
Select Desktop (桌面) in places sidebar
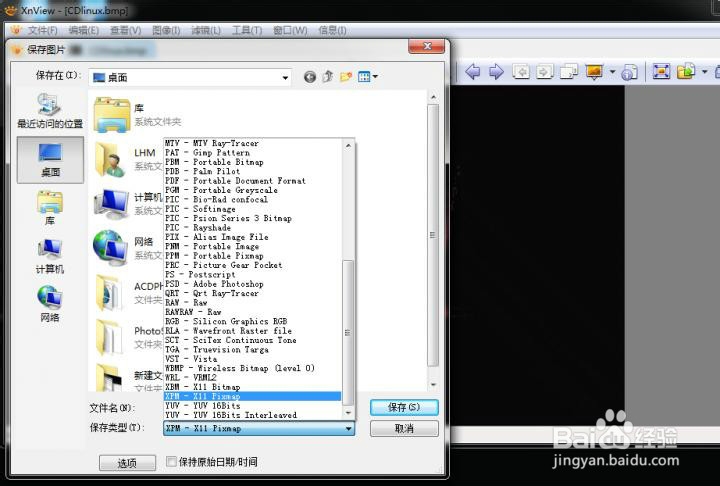[x=50, y=159]
